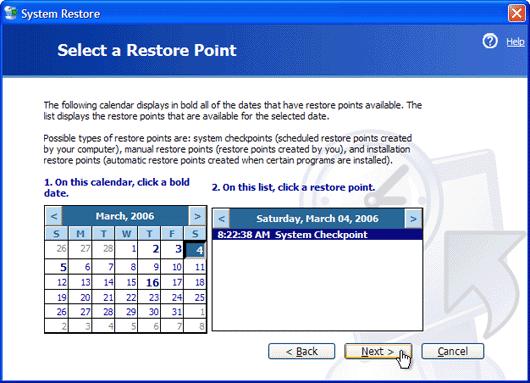Click grayed-out February 27 date
The height and width of the screenshot is (383, 530).
click(x=80, y=249)
